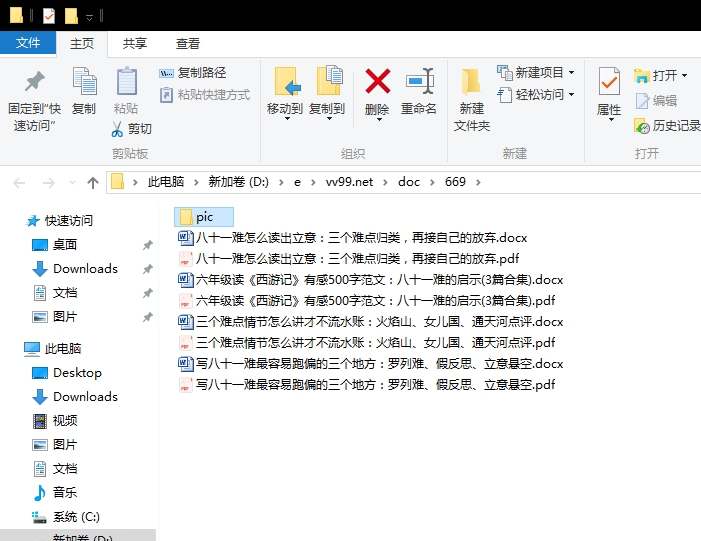Open 系统 (C:) drive in sidebar

click(x=66, y=517)
